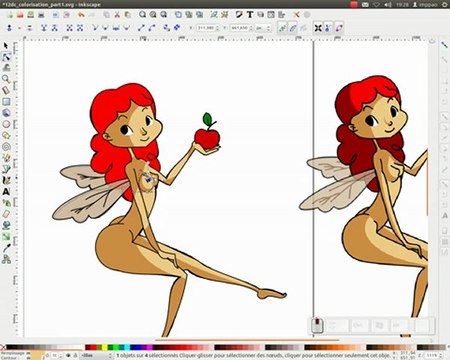Select the Tweak tool

pyautogui.click(x=6, y=68)
